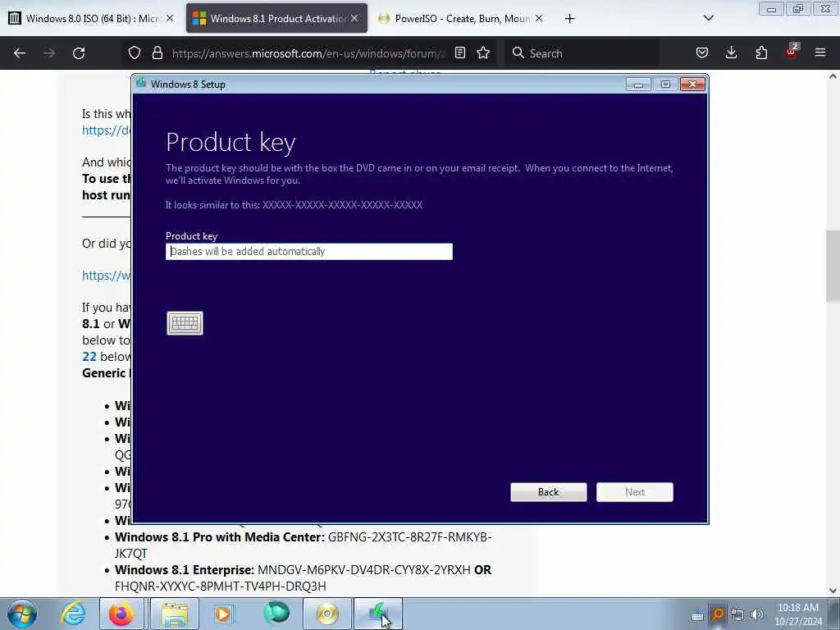The width and height of the screenshot is (840, 630).
Task: Click the page vertical scrollbar thumb
Action: [x=833, y=267]
